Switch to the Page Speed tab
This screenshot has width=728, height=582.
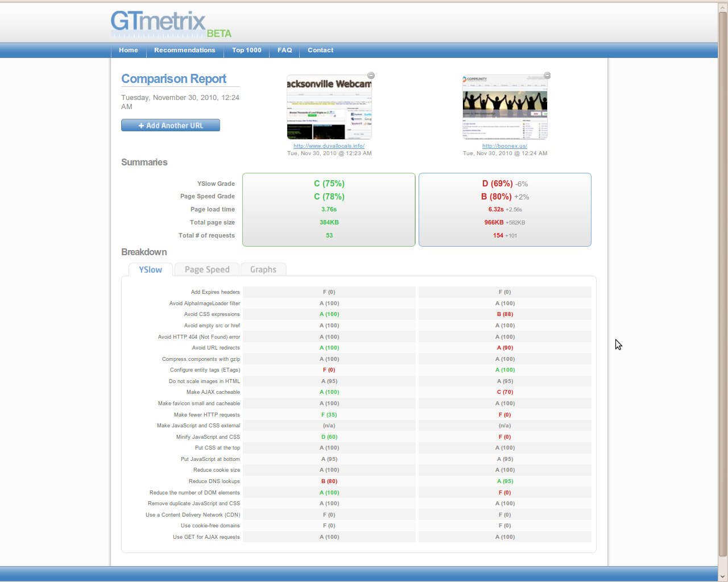[207, 269]
